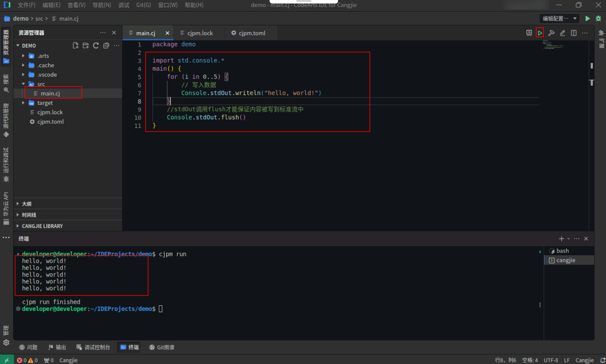The image size is (606, 364).
Task: Refresh the DEMO explorer tree
Action: click(x=96, y=46)
